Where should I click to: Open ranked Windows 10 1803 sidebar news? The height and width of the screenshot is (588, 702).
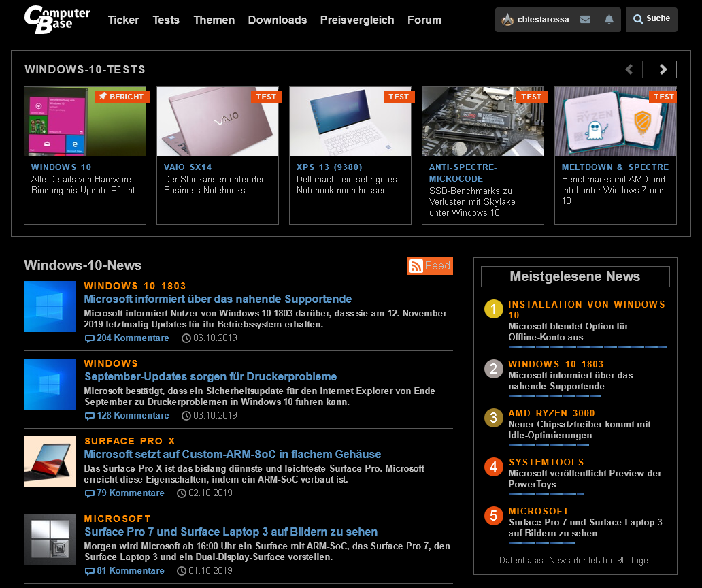point(571,375)
